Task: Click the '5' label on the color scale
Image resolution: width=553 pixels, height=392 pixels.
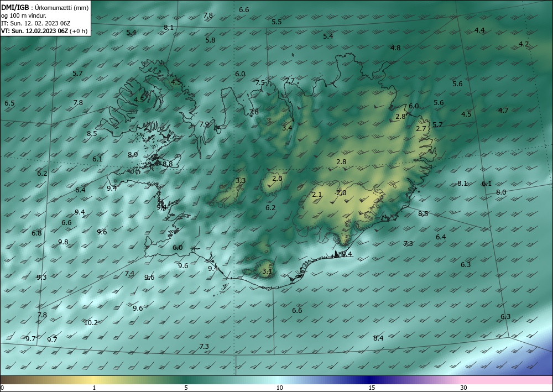Action: (x=186, y=388)
